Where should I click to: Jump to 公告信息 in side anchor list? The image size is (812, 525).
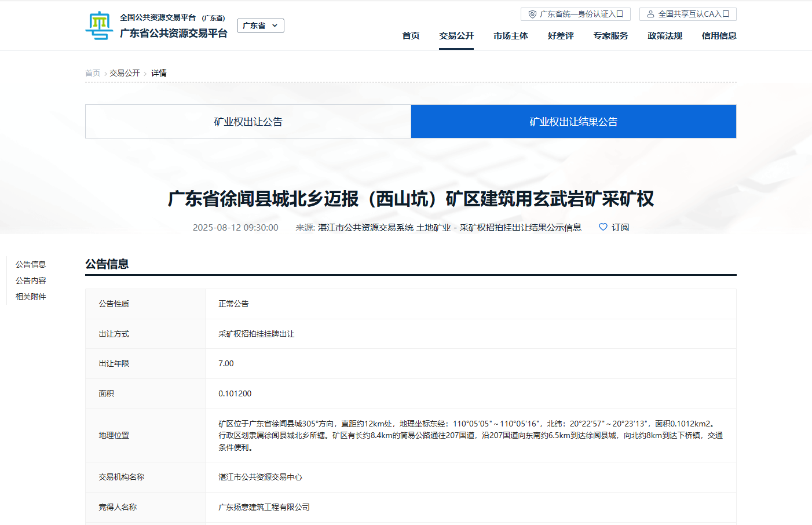[31, 264]
